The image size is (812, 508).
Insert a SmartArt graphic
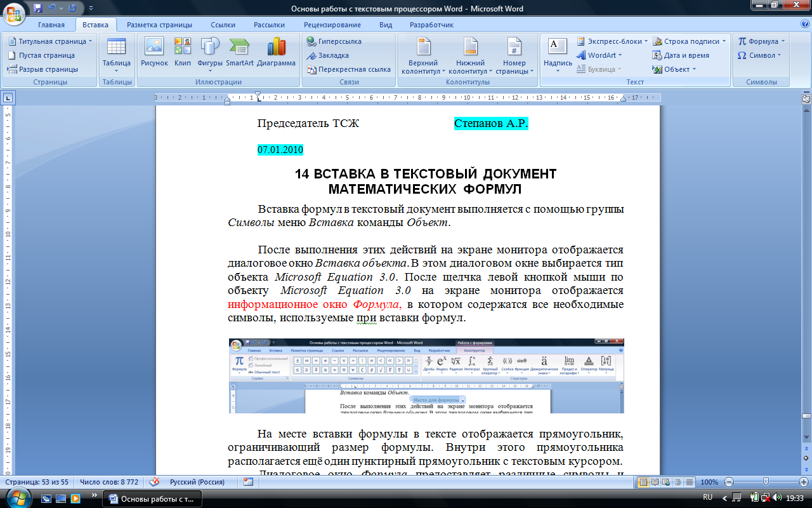(x=240, y=53)
